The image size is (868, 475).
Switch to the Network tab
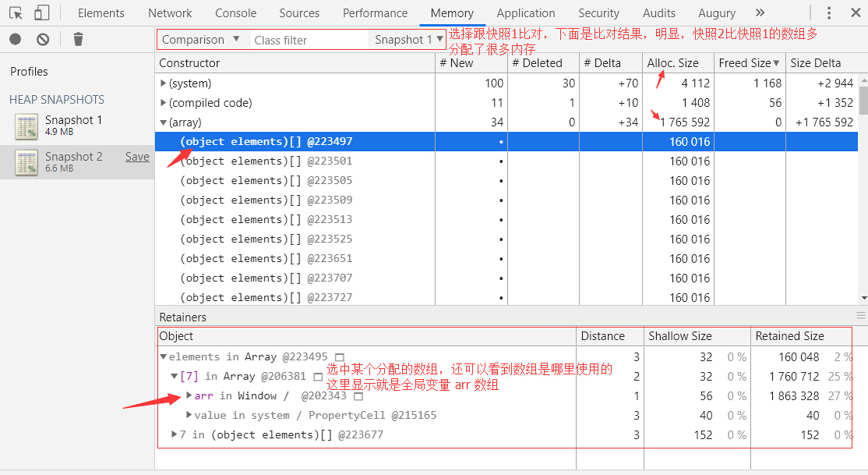(170, 13)
